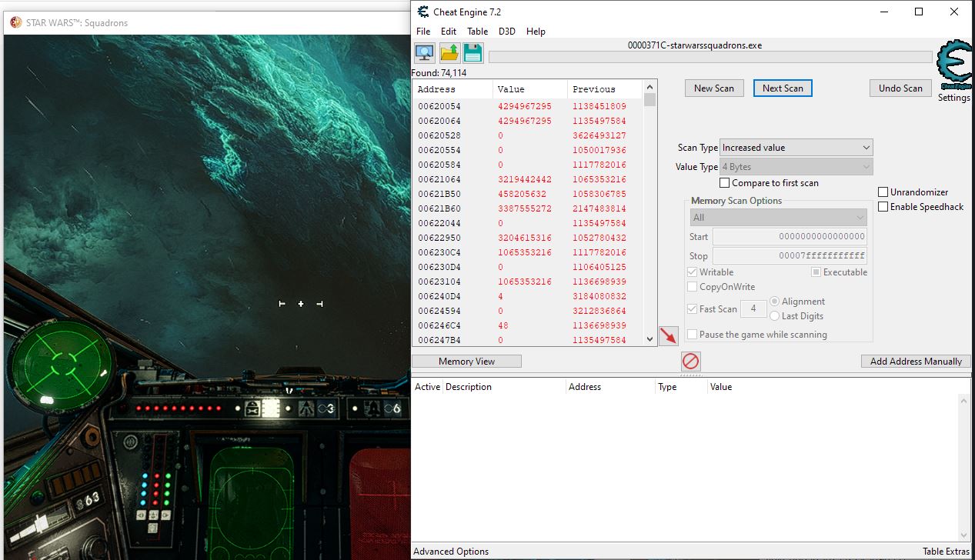Open the Edit menu
The image size is (975, 560).
pyautogui.click(x=449, y=32)
